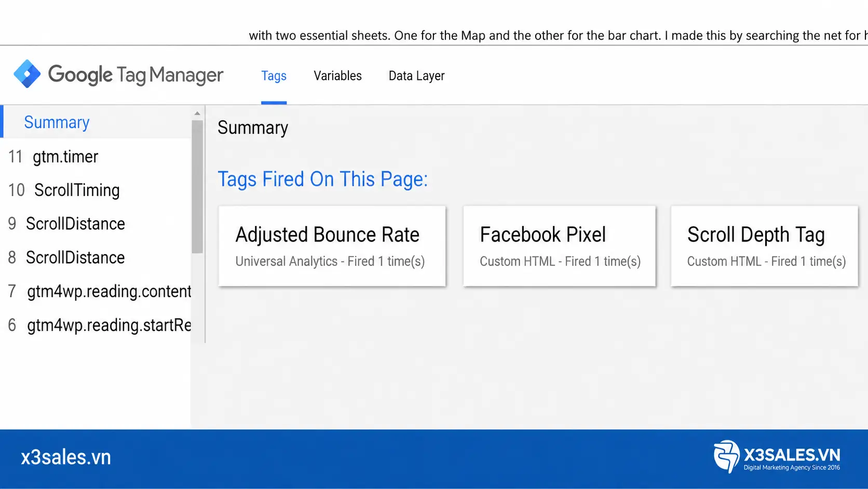Click the Summary heading in the main panel
Image resolution: width=868 pixels, height=489 pixels.
coord(253,128)
